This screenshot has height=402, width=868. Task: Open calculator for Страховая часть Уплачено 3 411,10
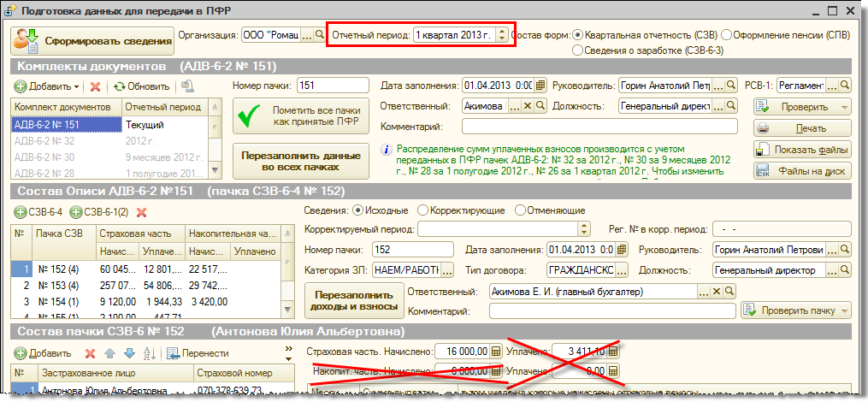tap(613, 352)
